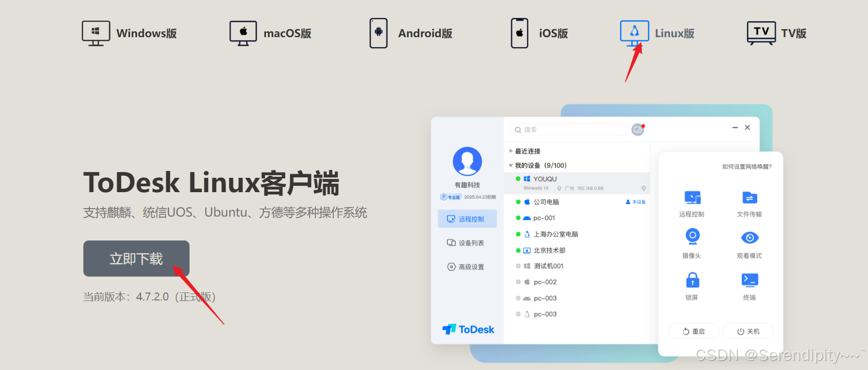The height and width of the screenshot is (370, 868).
Task: Click the 本设备 label on 公司电脑 row
Action: pyautogui.click(x=635, y=202)
